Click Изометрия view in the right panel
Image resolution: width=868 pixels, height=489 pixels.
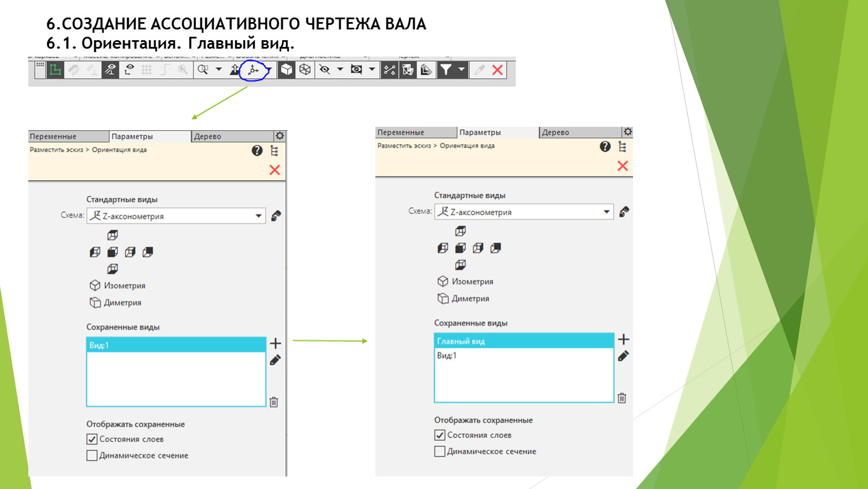472,281
